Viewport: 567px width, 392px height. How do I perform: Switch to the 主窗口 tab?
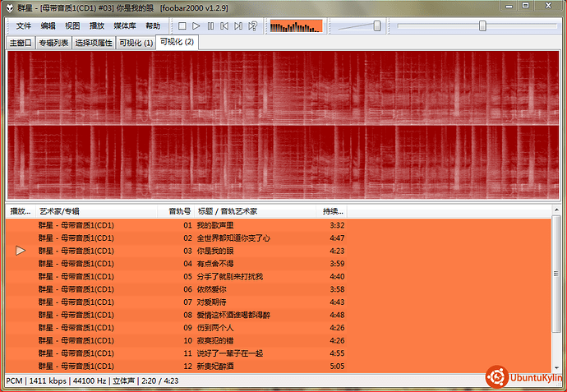21,43
